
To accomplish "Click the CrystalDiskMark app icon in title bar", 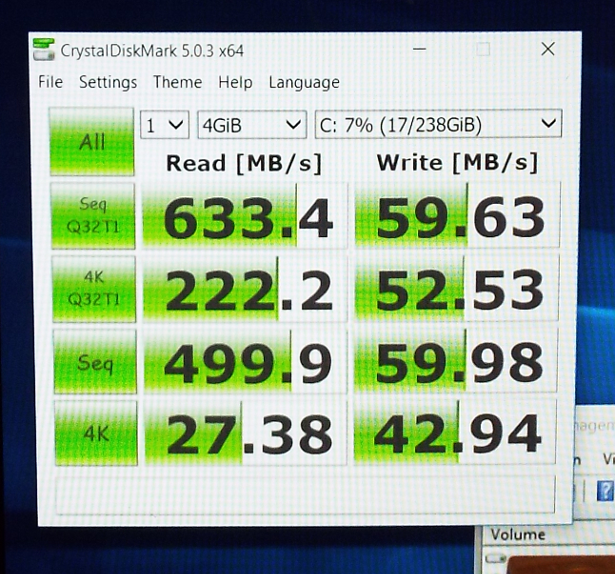I will tap(44, 49).
